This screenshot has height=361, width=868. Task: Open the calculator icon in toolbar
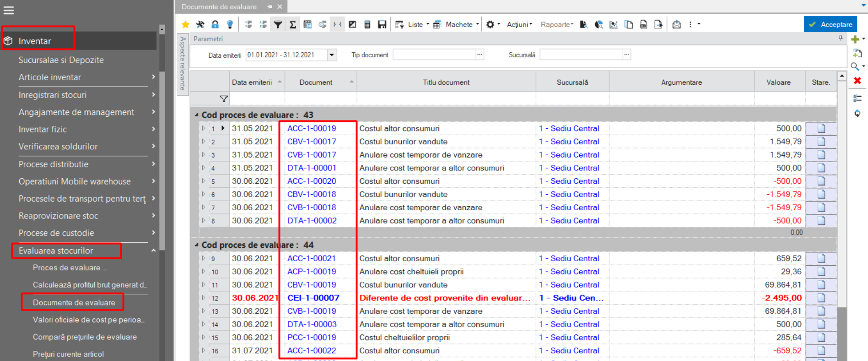click(x=367, y=24)
